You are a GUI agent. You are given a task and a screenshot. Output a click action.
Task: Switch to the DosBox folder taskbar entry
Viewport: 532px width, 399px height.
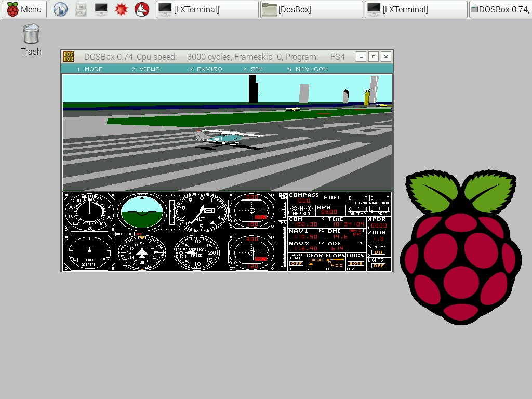(x=312, y=9)
